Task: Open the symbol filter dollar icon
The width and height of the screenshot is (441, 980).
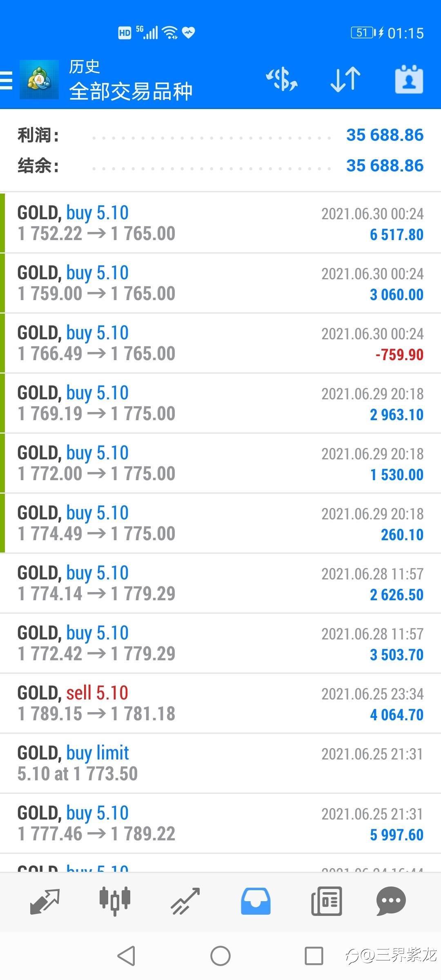Action: [x=282, y=79]
